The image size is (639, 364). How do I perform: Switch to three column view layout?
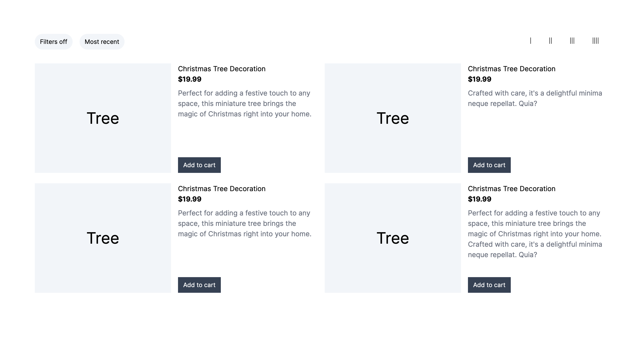572,41
